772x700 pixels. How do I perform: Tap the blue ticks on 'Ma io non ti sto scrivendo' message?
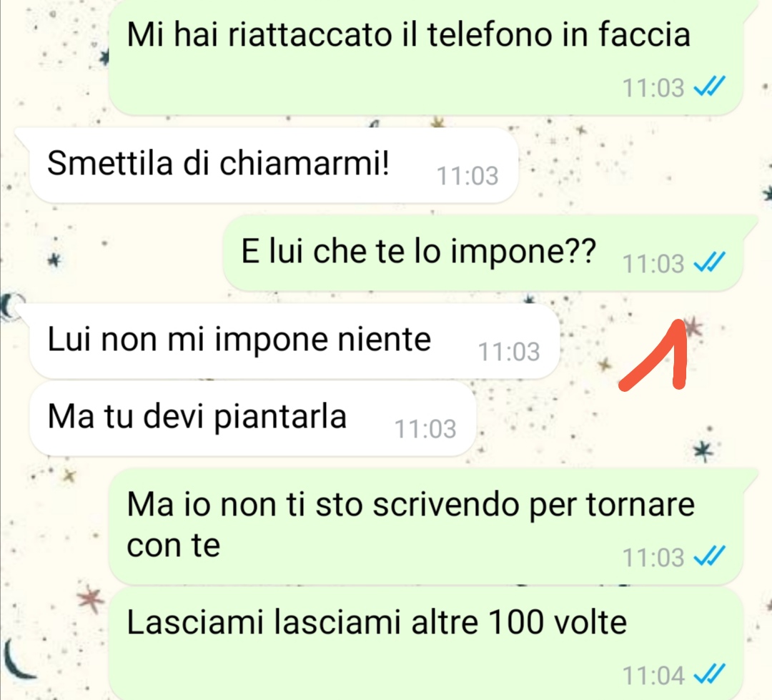[x=710, y=556]
